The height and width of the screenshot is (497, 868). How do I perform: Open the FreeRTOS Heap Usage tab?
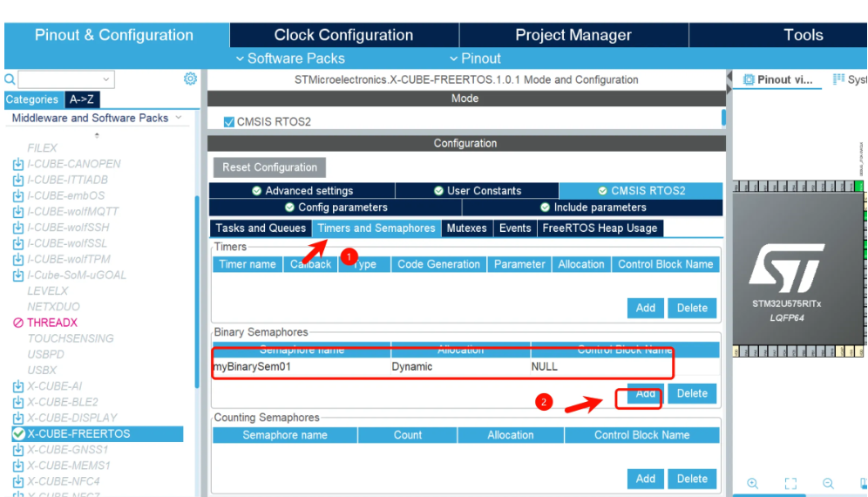(600, 228)
